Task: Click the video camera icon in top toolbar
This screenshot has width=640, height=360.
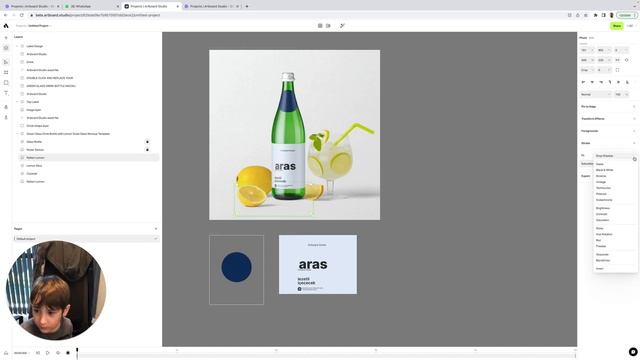Action: click(328, 26)
